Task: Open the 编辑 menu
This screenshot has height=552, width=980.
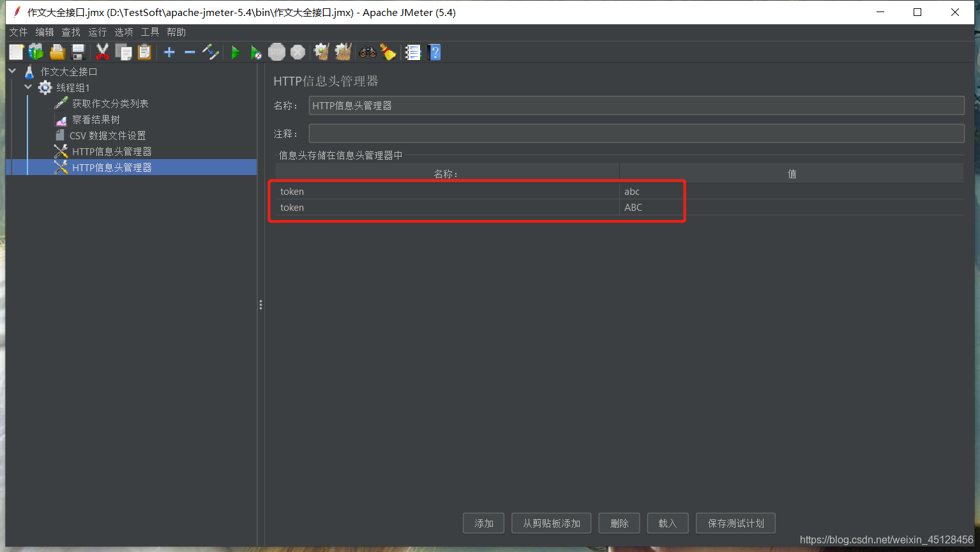Action: (45, 32)
